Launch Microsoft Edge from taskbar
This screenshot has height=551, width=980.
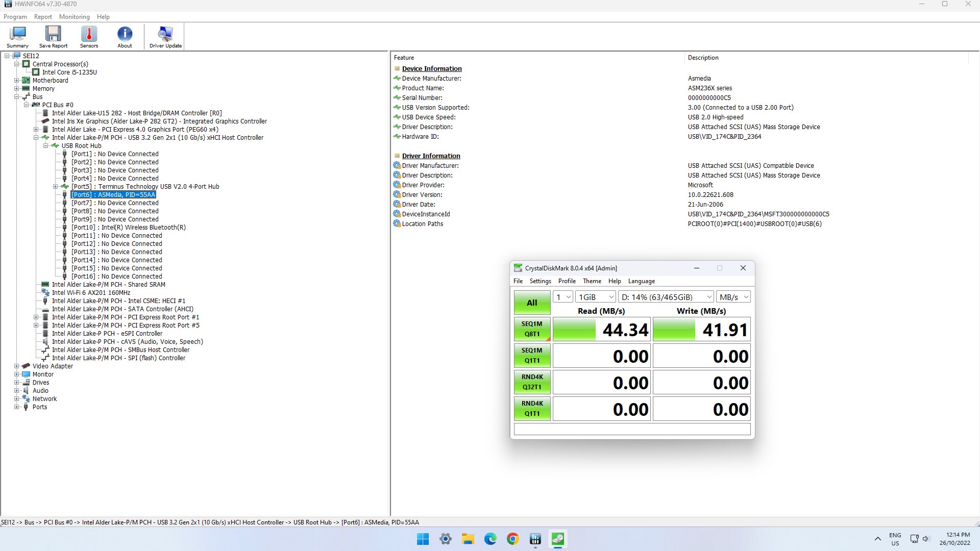[491, 539]
